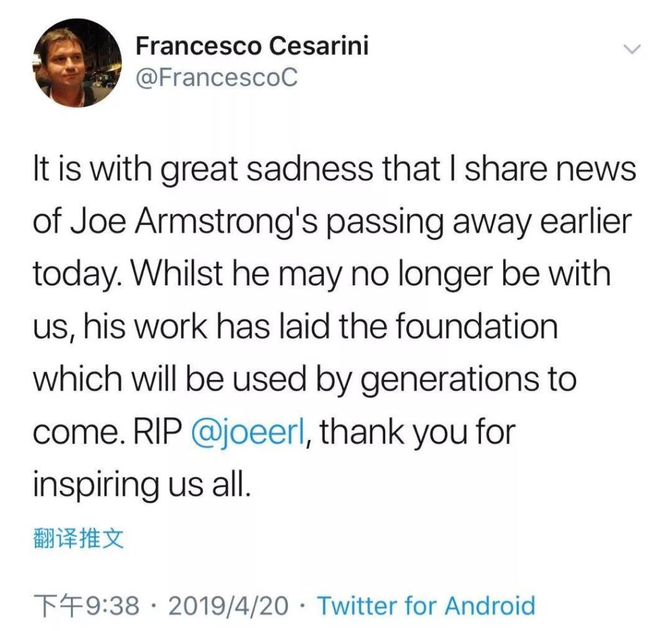Click Francesco Cesarini's profile avatar photo

coord(77,63)
